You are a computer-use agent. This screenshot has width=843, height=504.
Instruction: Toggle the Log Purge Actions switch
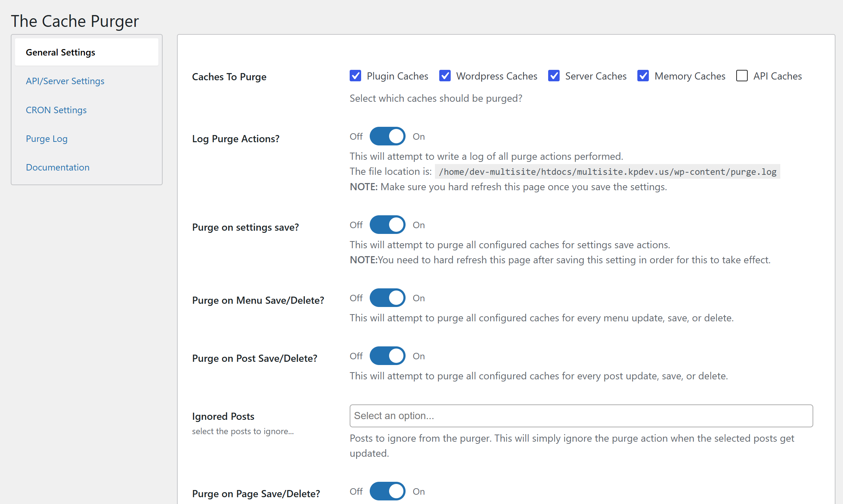387,136
